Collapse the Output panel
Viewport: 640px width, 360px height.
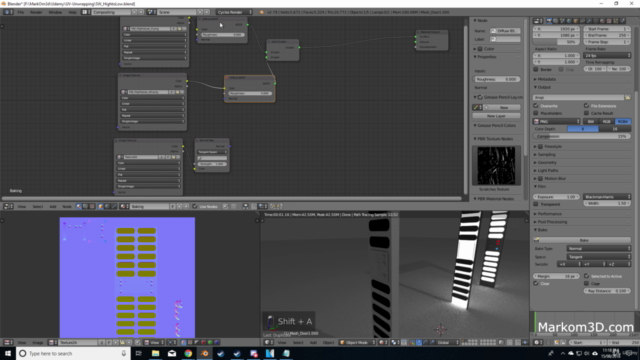coord(543,87)
